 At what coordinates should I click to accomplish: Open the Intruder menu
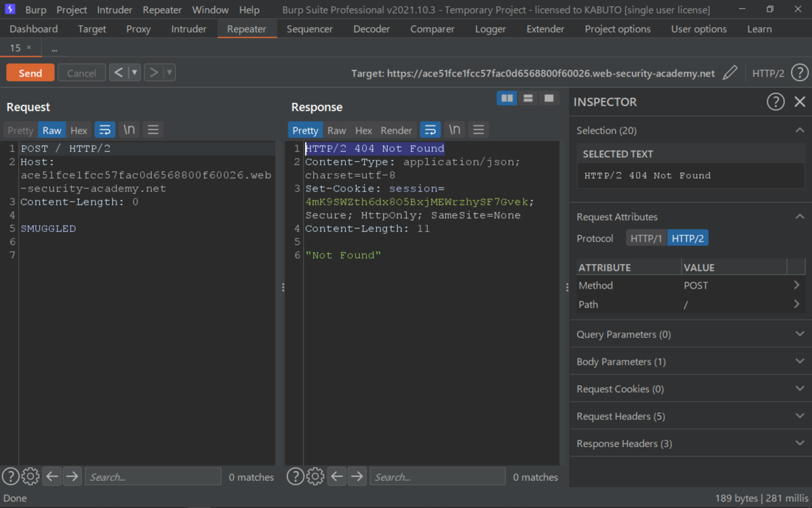115,10
